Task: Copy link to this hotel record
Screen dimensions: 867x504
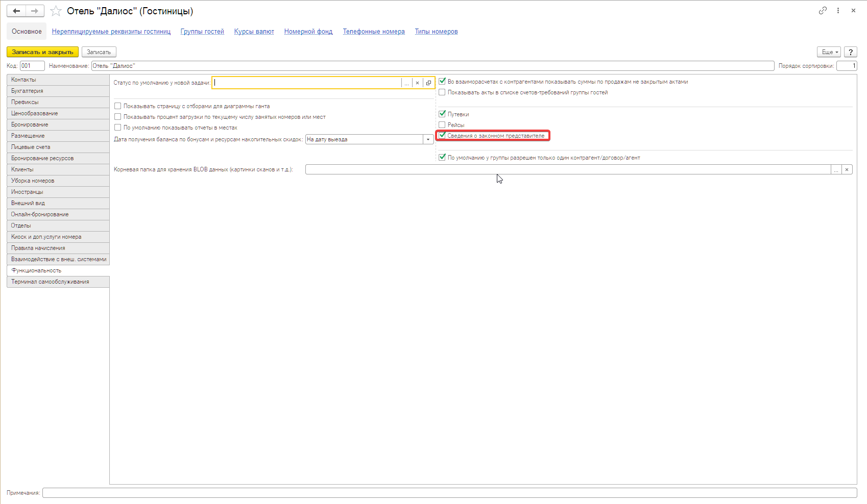Action: tap(823, 10)
